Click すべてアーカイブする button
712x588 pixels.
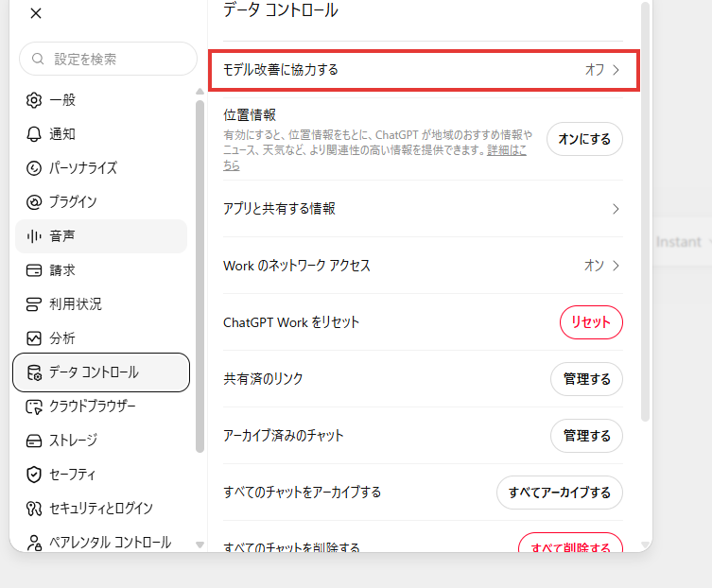(x=560, y=493)
